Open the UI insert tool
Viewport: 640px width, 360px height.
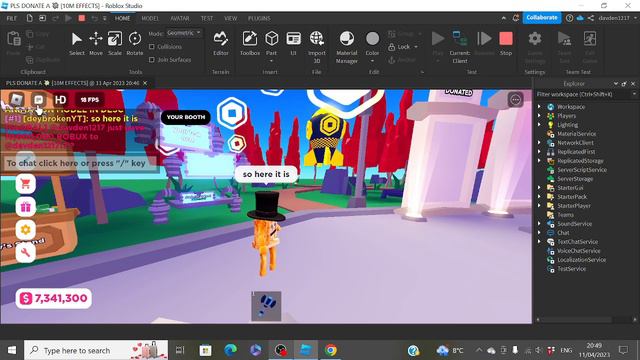(x=293, y=43)
